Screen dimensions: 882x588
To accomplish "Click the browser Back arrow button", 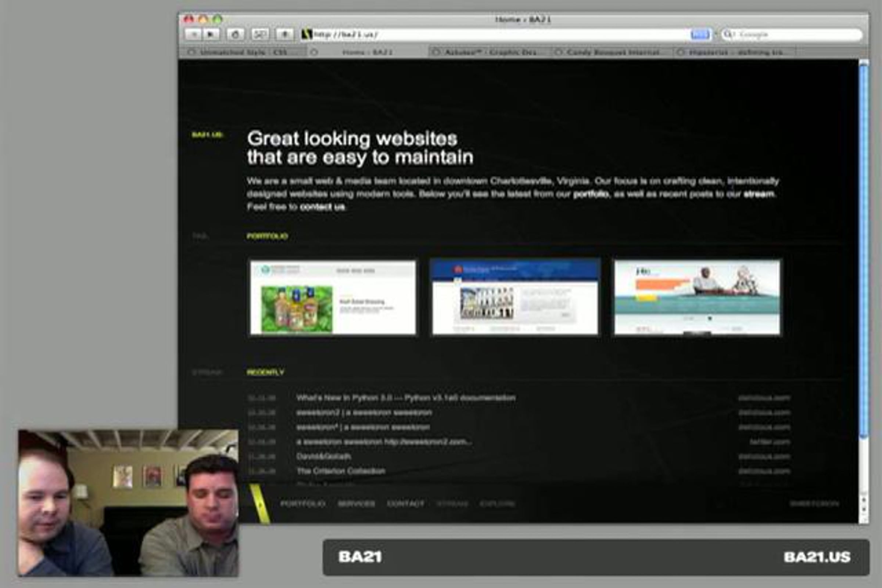I will (194, 35).
